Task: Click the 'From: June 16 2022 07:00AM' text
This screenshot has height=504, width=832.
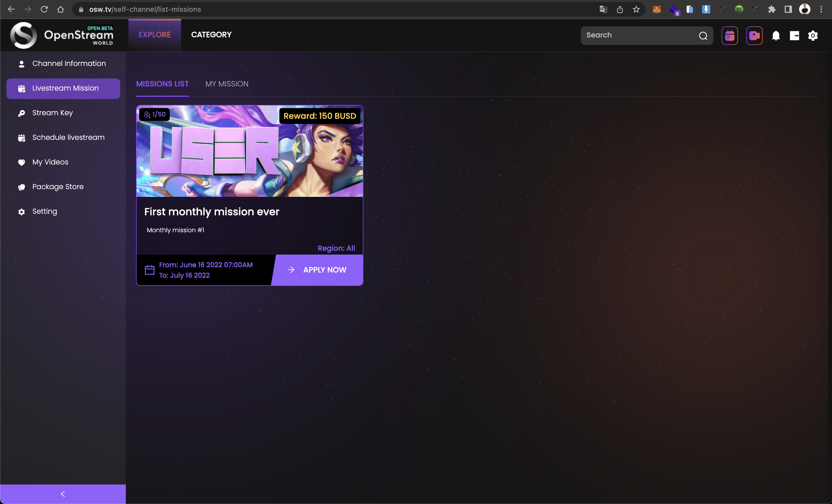Action: 206,265
